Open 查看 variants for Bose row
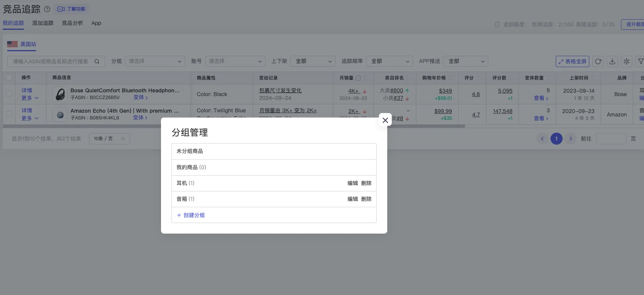The height and width of the screenshot is (295, 644). pos(541,98)
